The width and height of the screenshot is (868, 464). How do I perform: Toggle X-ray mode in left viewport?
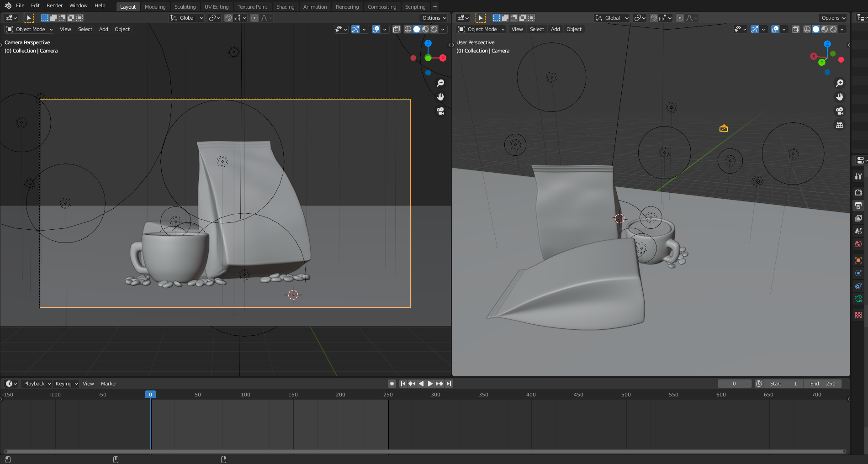[x=397, y=29]
